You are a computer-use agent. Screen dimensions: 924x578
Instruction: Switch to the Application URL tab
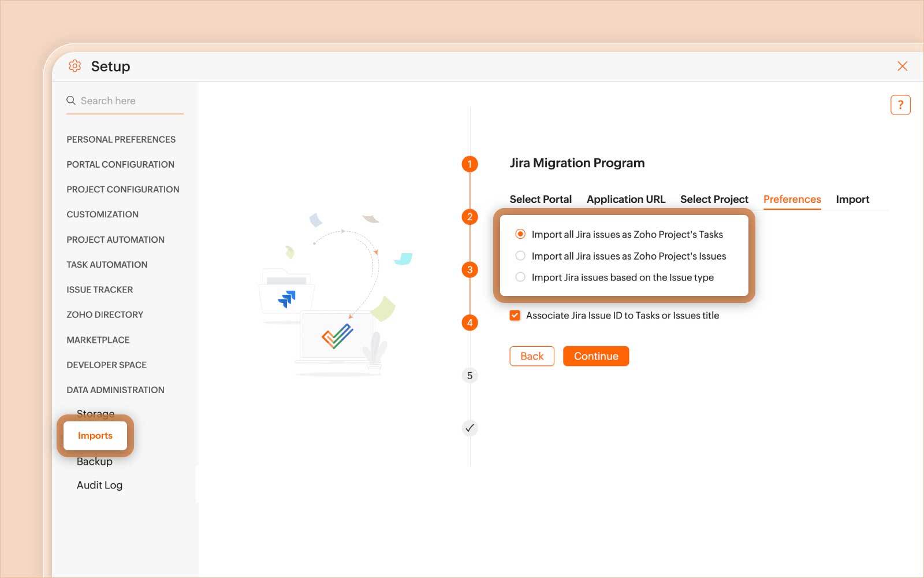626,199
